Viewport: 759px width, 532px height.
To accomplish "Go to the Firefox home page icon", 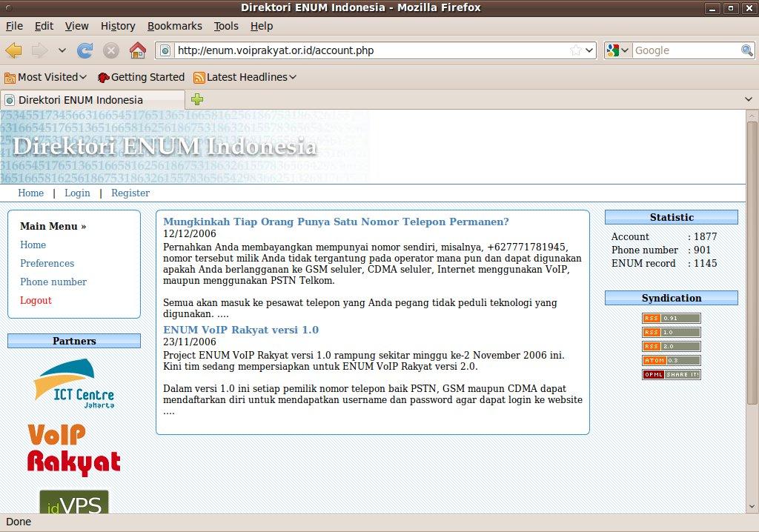I will (x=137, y=50).
